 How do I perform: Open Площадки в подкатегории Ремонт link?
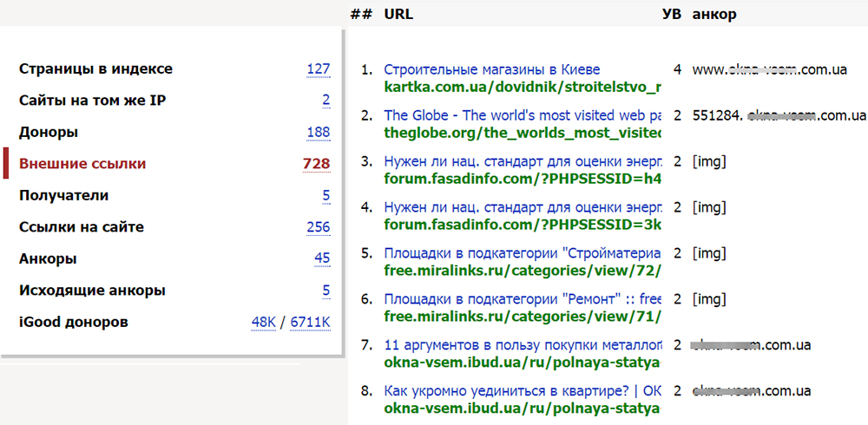click(x=523, y=298)
